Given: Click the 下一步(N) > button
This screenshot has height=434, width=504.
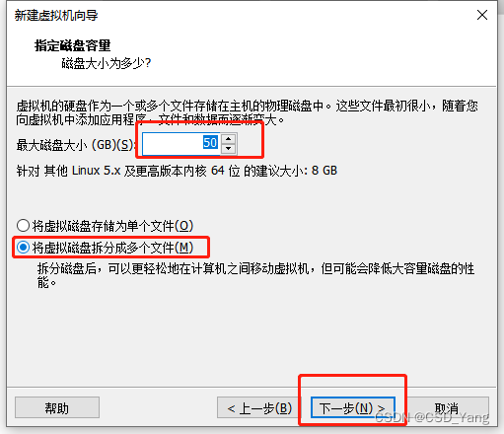Looking at the screenshot, I should tap(352, 407).
